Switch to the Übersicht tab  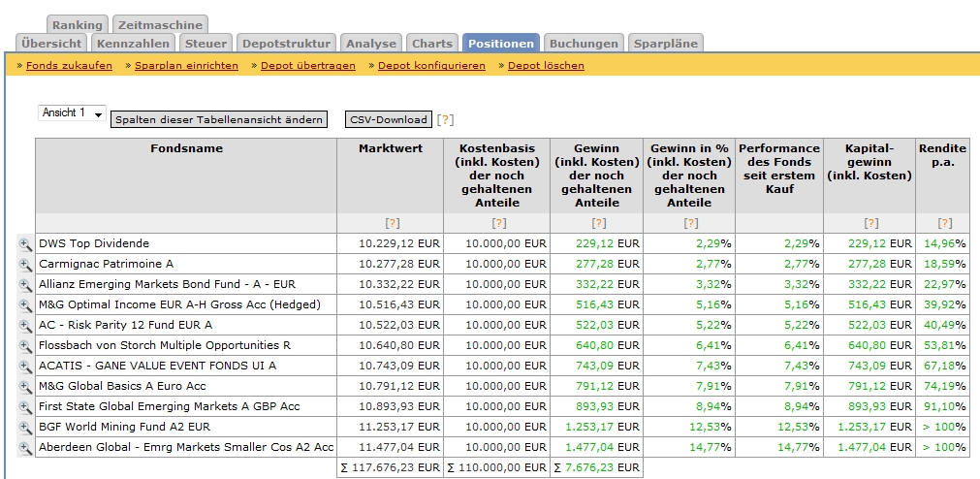51,44
